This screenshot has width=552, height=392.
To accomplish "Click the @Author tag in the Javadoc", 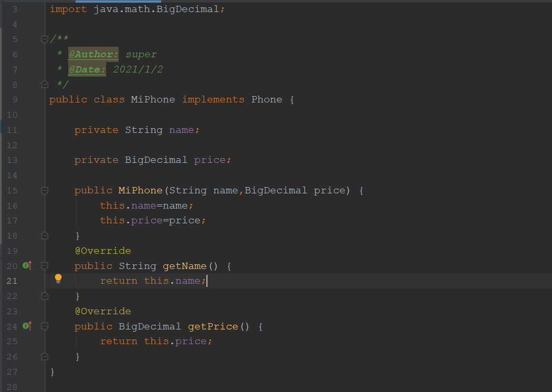I will point(93,54).
